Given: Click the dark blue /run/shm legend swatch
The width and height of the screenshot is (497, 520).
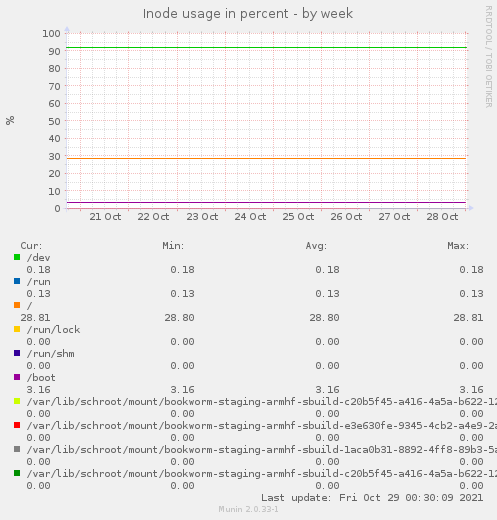Looking at the screenshot, I should pos(17,353).
